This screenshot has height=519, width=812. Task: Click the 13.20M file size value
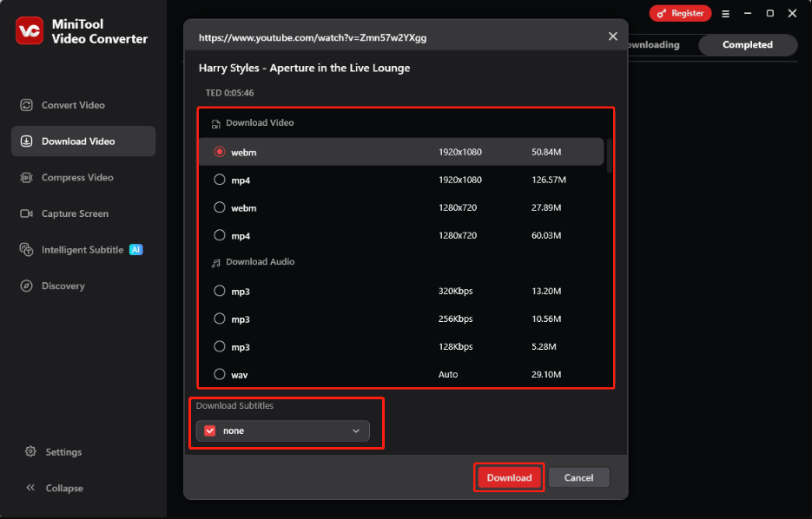546,291
